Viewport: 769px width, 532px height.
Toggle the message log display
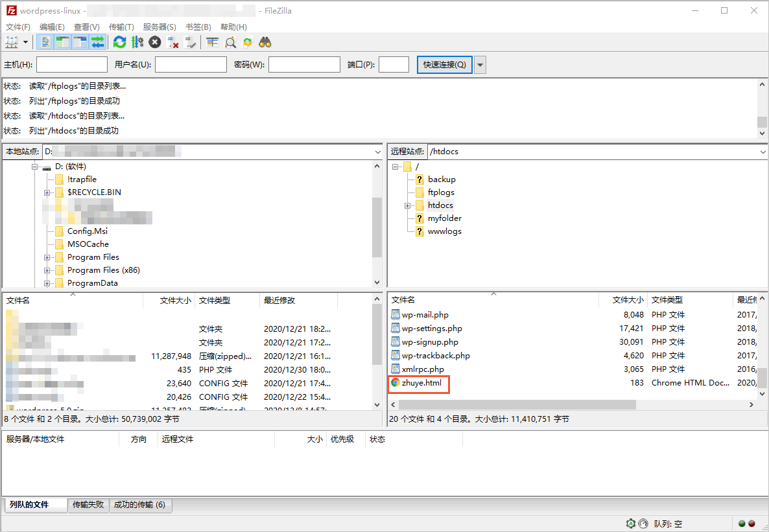click(45, 43)
